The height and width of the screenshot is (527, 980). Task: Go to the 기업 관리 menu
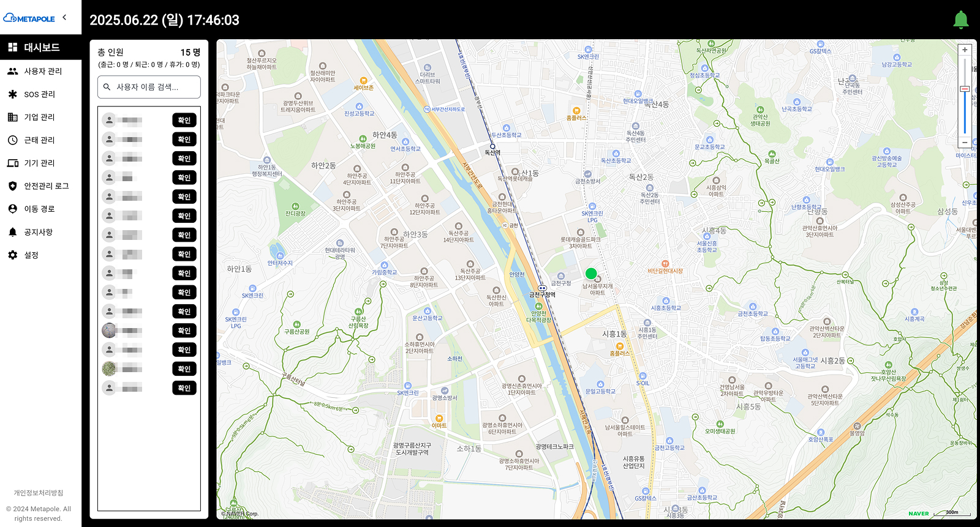pos(40,117)
